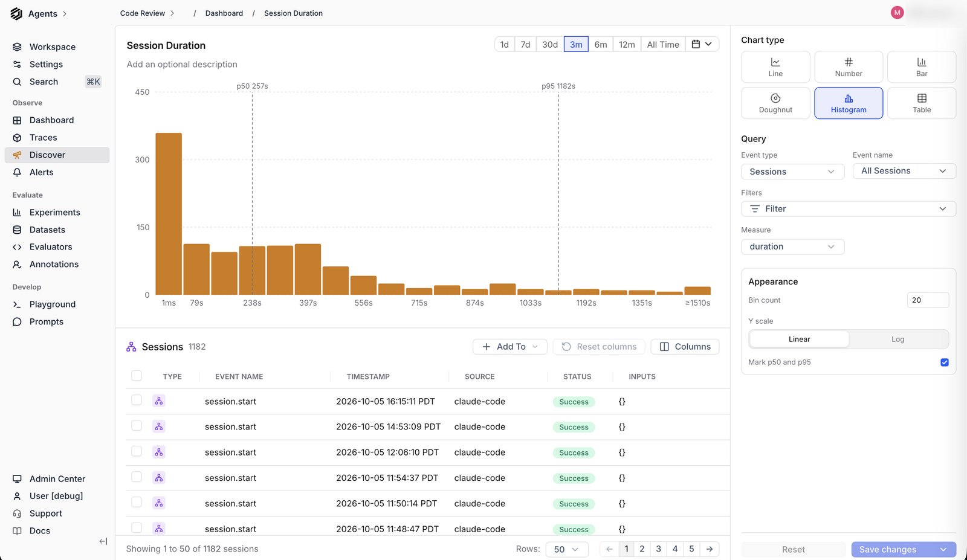The height and width of the screenshot is (560, 967).
Task: Click the Columns button
Action: pyautogui.click(x=685, y=347)
